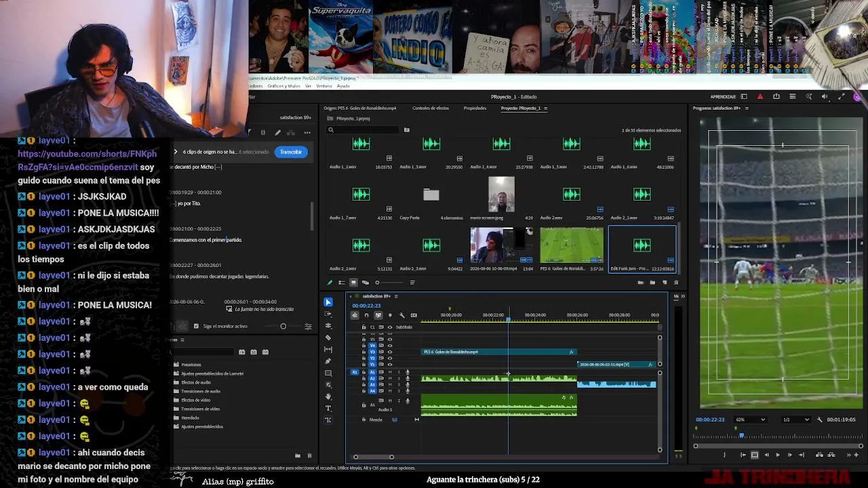Switch project panel to icon view
Viewport: 868px width, 488px height.
tap(353, 283)
